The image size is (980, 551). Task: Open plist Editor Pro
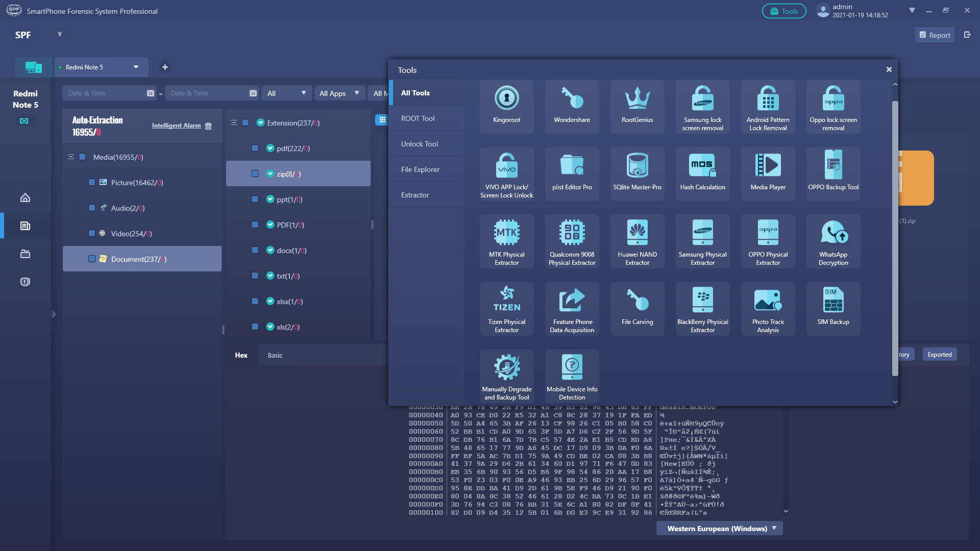(x=572, y=174)
